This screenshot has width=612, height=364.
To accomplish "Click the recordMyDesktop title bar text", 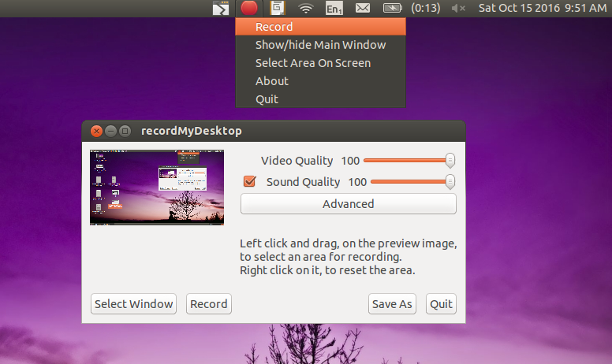I will click(x=191, y=131).
